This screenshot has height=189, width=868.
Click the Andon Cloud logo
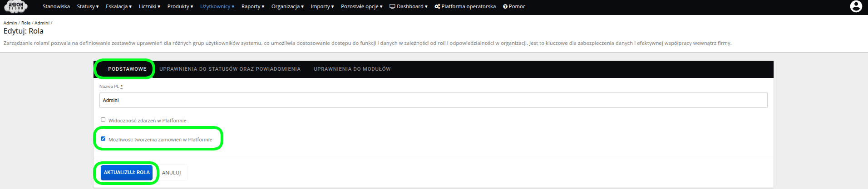pos(16,6)
